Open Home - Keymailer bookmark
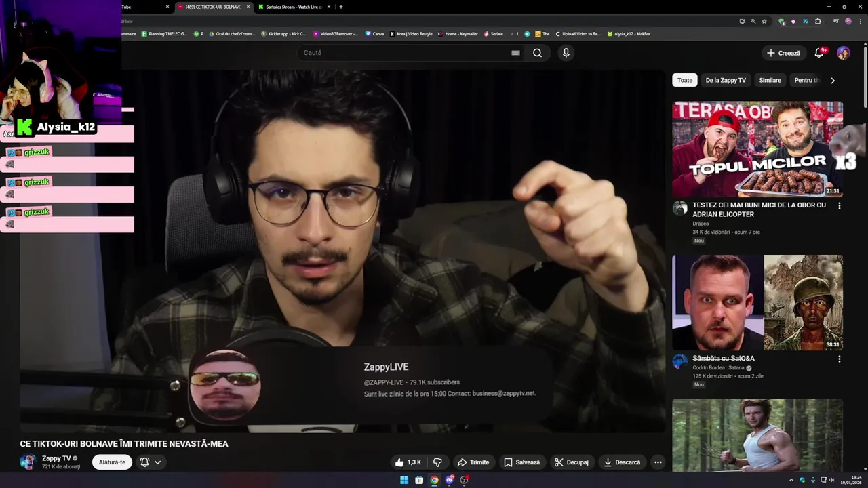The height and width of the screenshot is (488, 868). [x=458, y=34]
